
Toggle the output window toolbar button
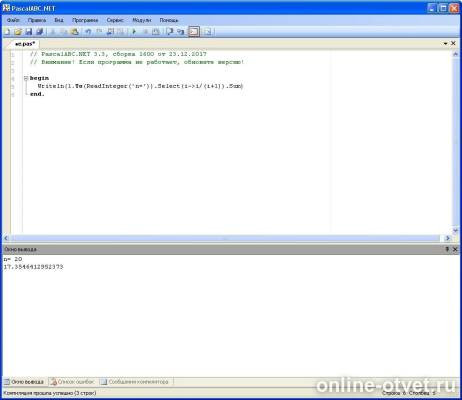[194, 32]
